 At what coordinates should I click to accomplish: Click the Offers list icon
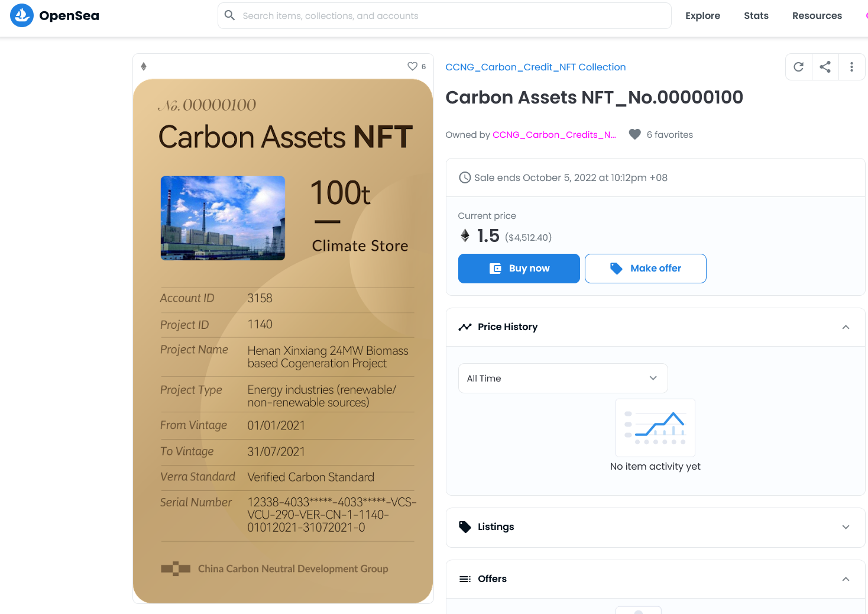(x=465, y=579)
